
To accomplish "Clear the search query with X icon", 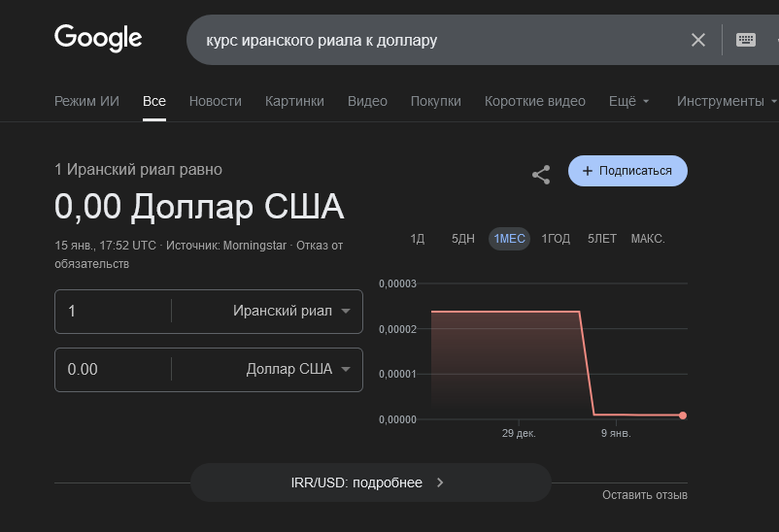I will pyautogui.click(x=698, y=40).
